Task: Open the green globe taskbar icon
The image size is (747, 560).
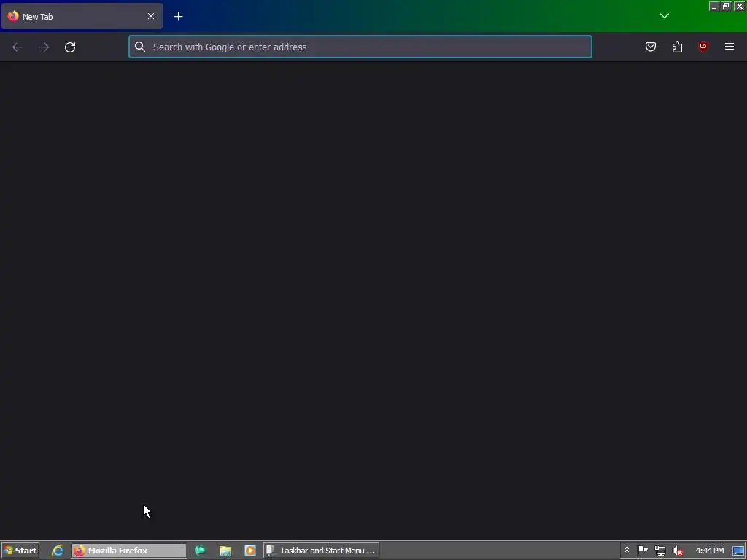Action: pyautogui.click(x=200, y=551)
